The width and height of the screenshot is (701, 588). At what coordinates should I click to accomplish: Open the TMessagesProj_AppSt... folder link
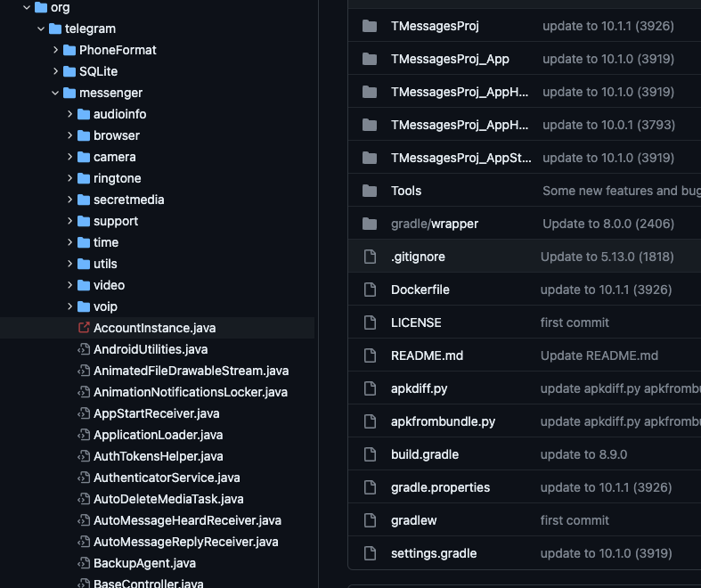pyautogui.click(x=461, y=158)
